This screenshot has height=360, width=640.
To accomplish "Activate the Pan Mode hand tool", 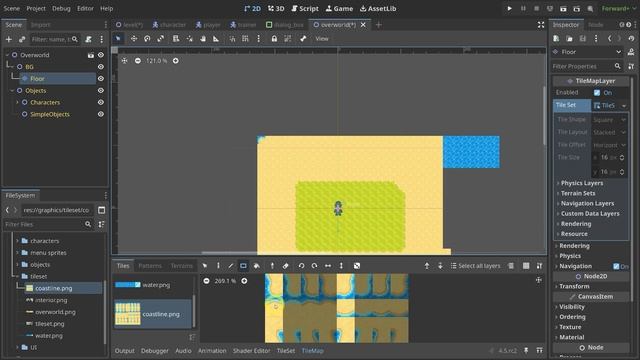I will (x=203, y=39).
